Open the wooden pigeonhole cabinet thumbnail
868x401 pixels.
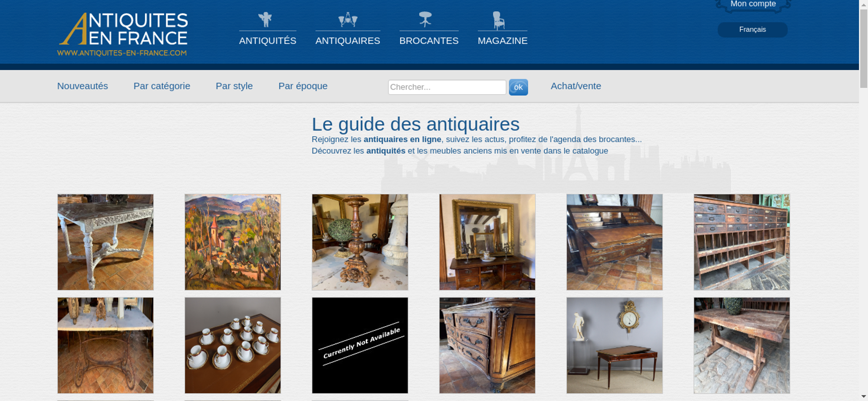pyautogui.click(x=742, y=242)
